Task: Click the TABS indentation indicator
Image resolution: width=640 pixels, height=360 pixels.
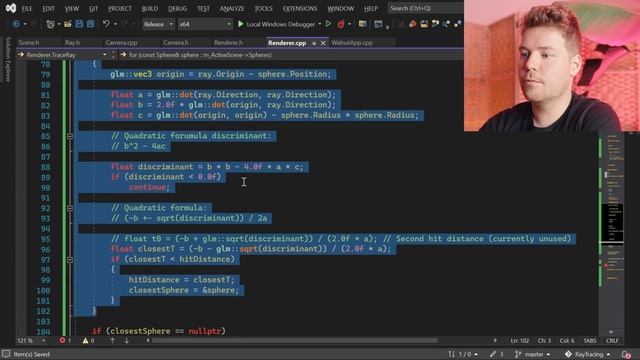Action: coord(590,340)
